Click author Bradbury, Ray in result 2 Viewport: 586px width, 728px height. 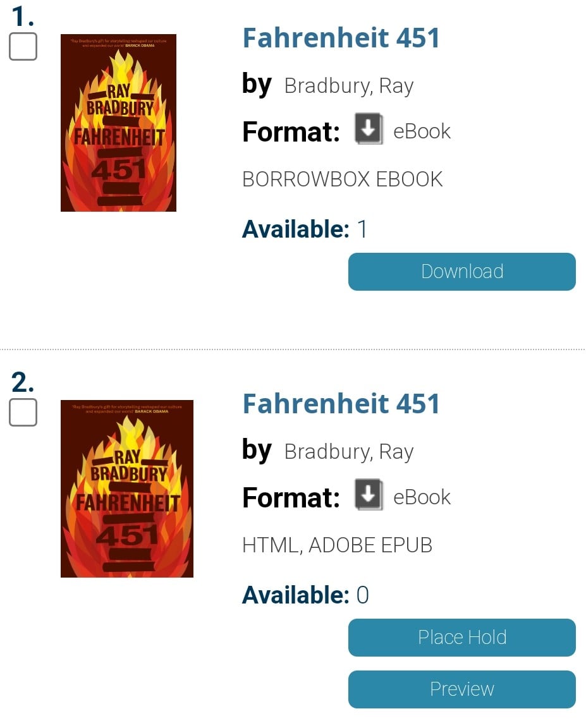[x=349, y=452]
